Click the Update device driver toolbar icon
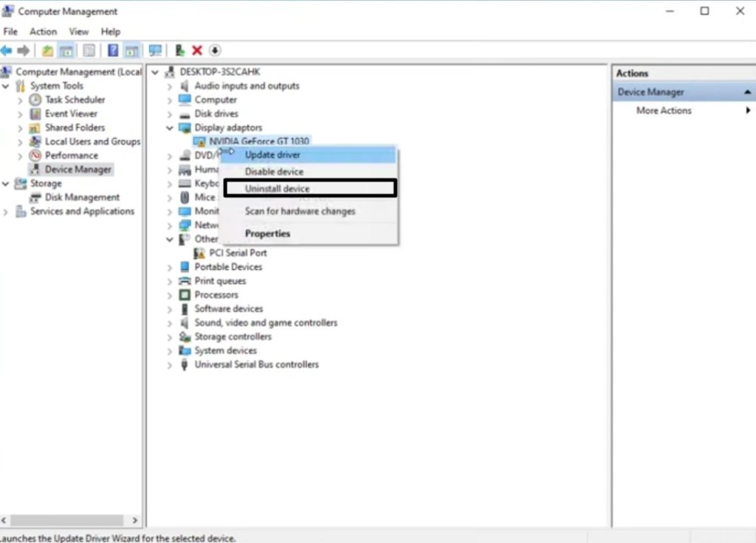This screenshot has width=756, height=543. point(180,50)
